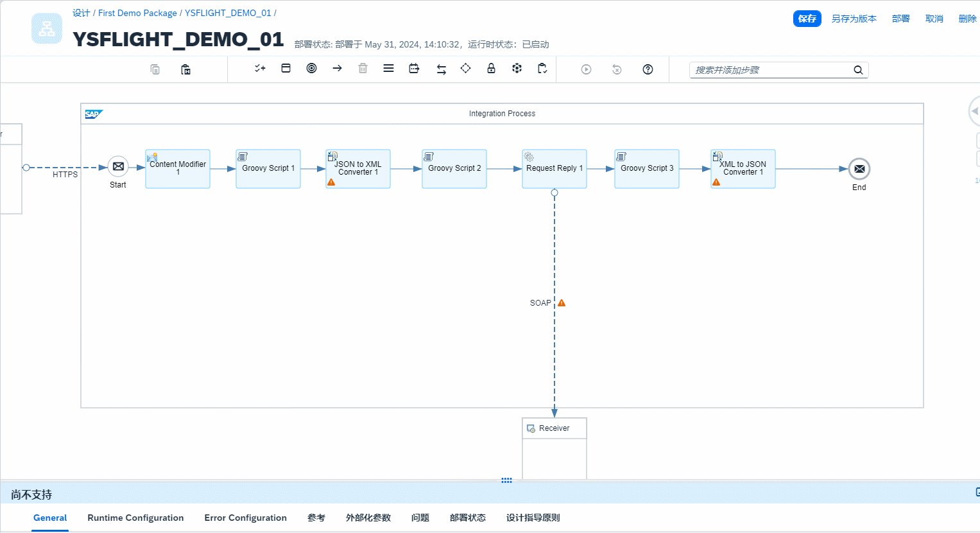Click the blue 保存 save button

tap(807, 19)
